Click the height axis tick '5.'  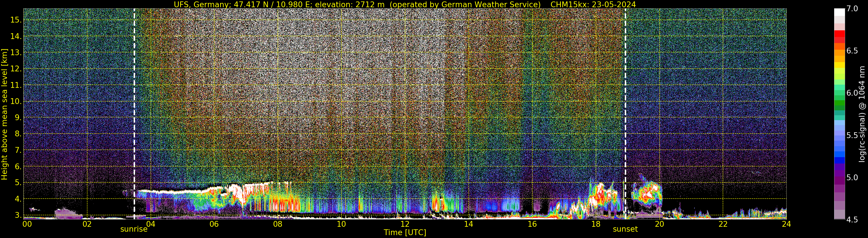(18, 183)
